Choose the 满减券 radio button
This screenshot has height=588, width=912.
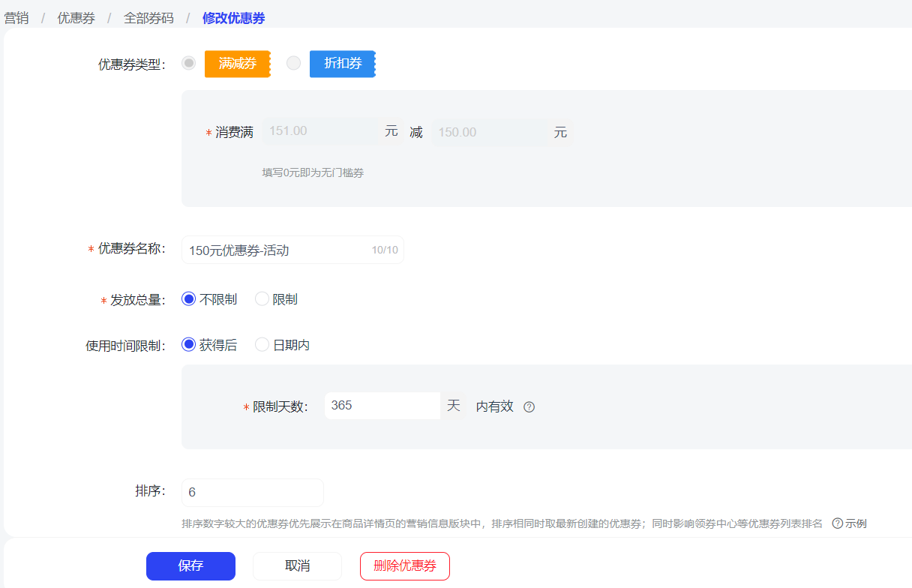pos(188,63)
